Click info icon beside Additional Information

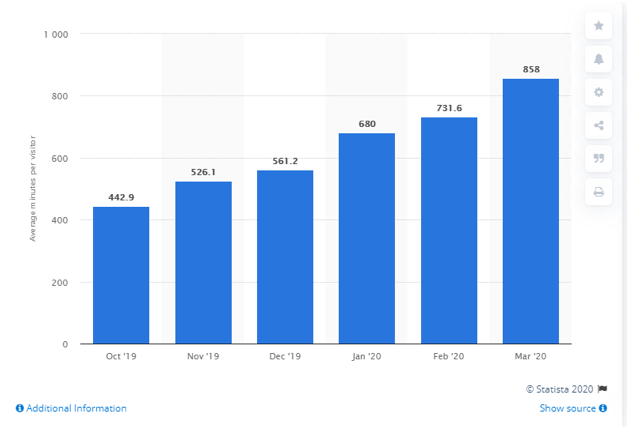19,408
